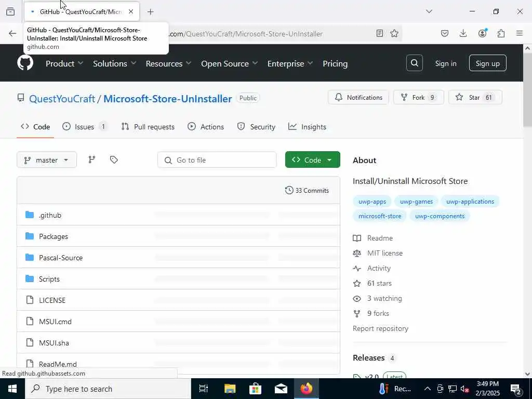Image resolution: width=532 pixels, height=399 pixels.
Task: Open the Firefox hamburger menu
Action: [520, 33]
